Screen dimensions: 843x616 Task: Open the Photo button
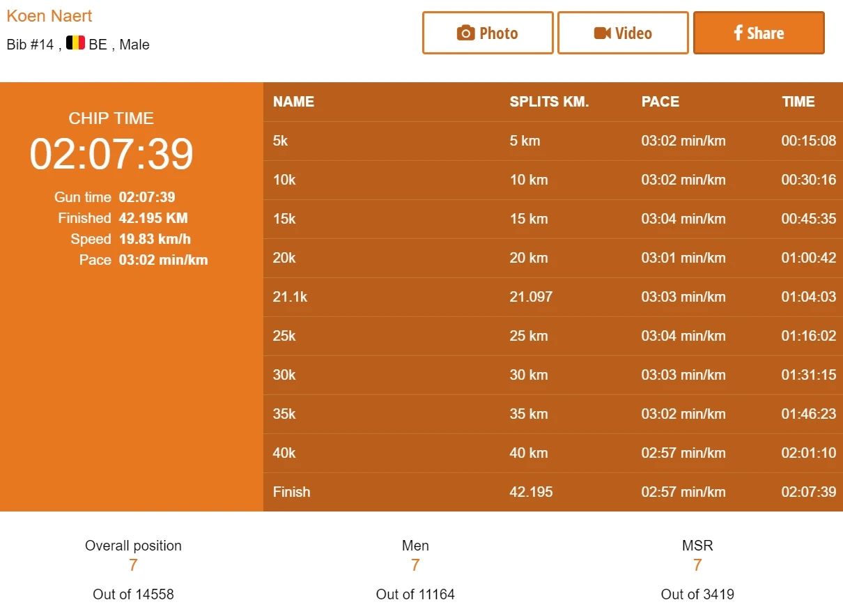point(488,33)
